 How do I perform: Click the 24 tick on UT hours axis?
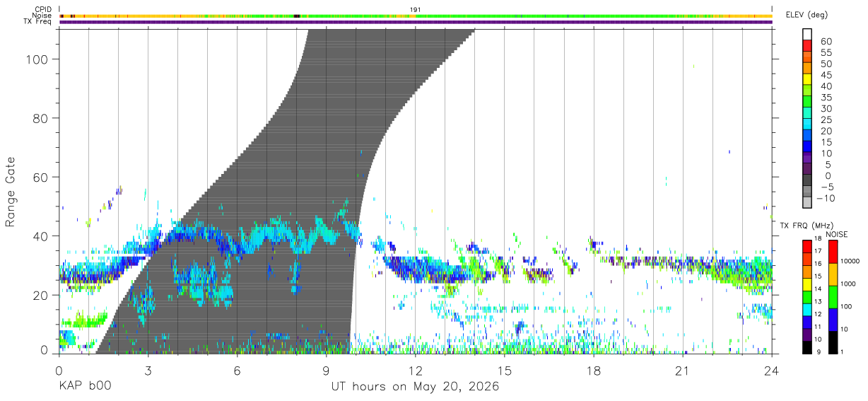tap(771, 370)
